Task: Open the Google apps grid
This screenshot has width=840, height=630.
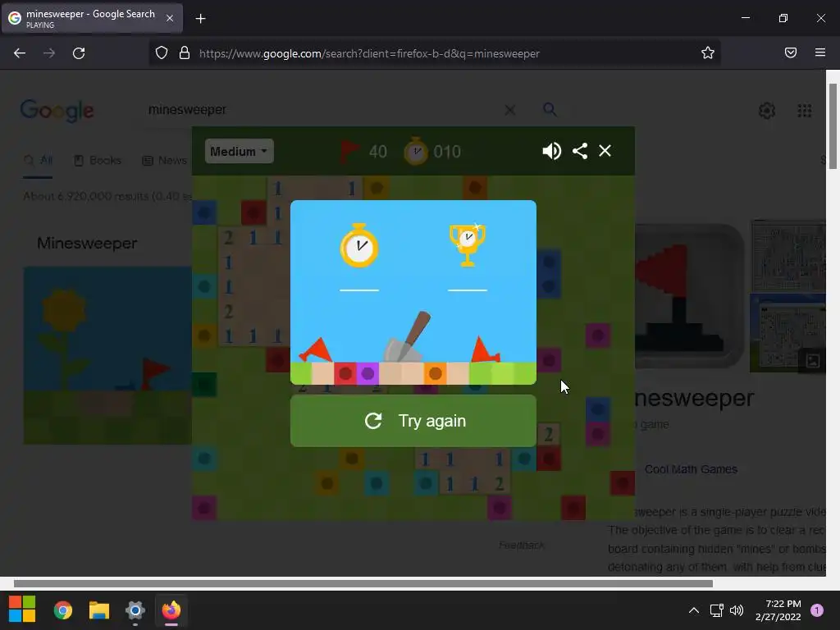Action: [x=804, y=111]
